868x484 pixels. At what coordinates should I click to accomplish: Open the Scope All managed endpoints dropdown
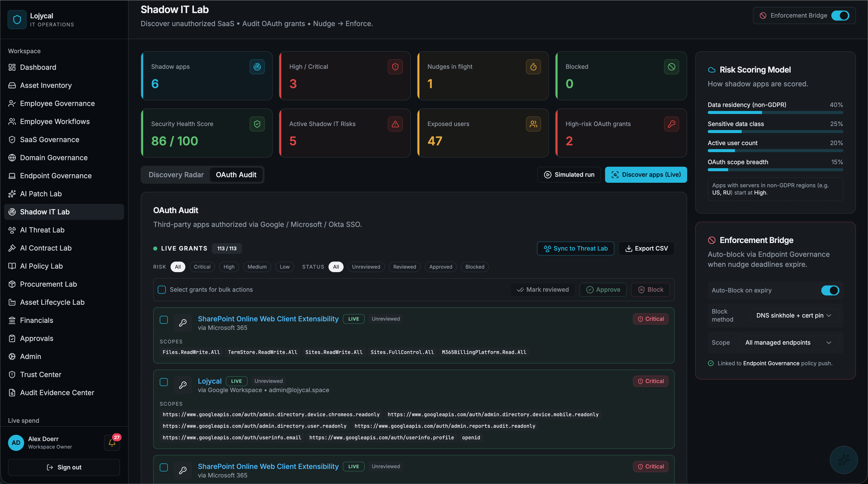click(789, 342)
